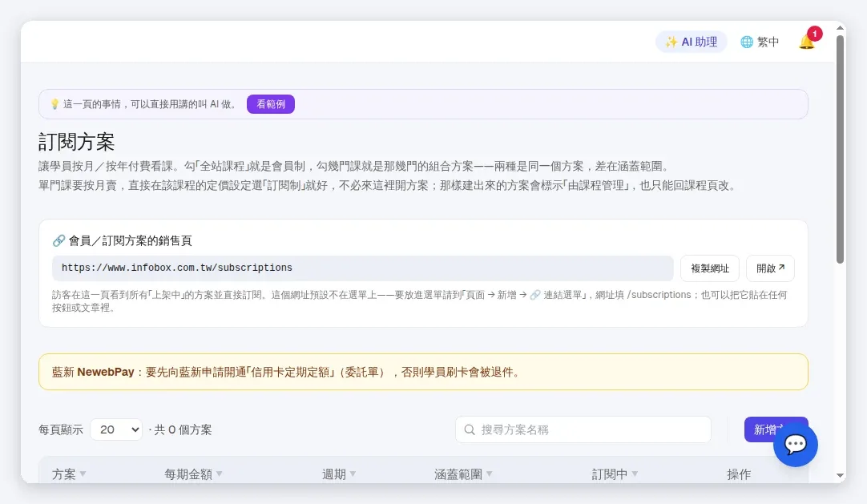Click the 每頁顯示 label
Viewport: 867px width, 504px height.
61,429
